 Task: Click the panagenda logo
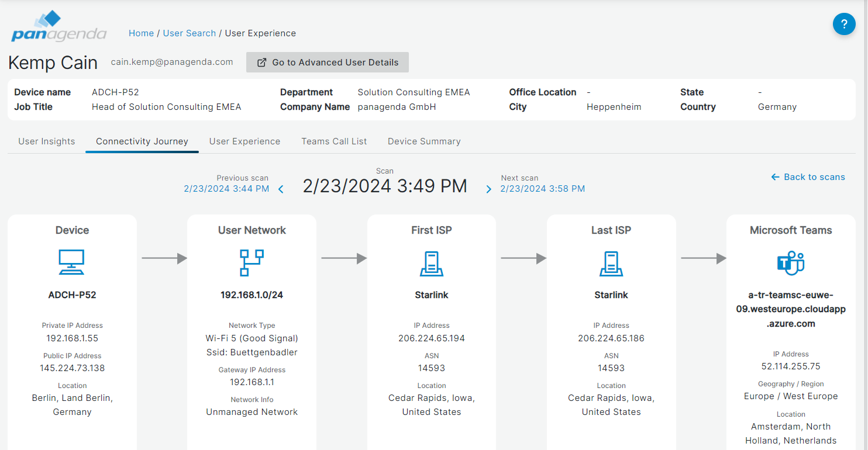coord(58,26)
